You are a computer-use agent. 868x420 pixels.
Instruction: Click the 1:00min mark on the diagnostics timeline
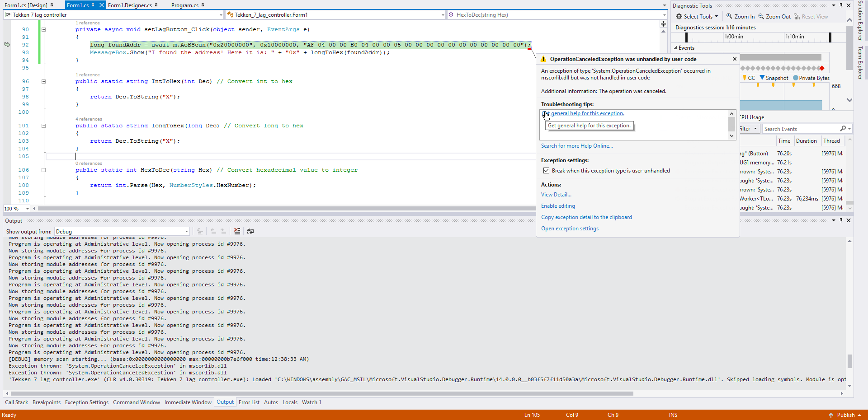pos(733,37)
